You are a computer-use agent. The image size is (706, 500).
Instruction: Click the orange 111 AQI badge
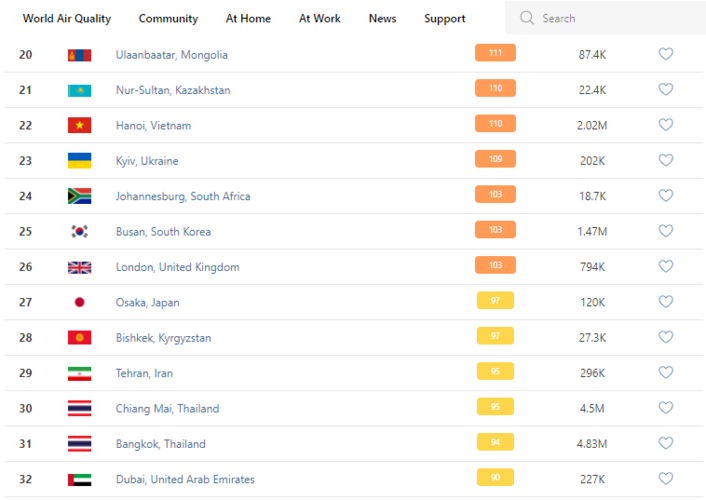pos(495,54)
